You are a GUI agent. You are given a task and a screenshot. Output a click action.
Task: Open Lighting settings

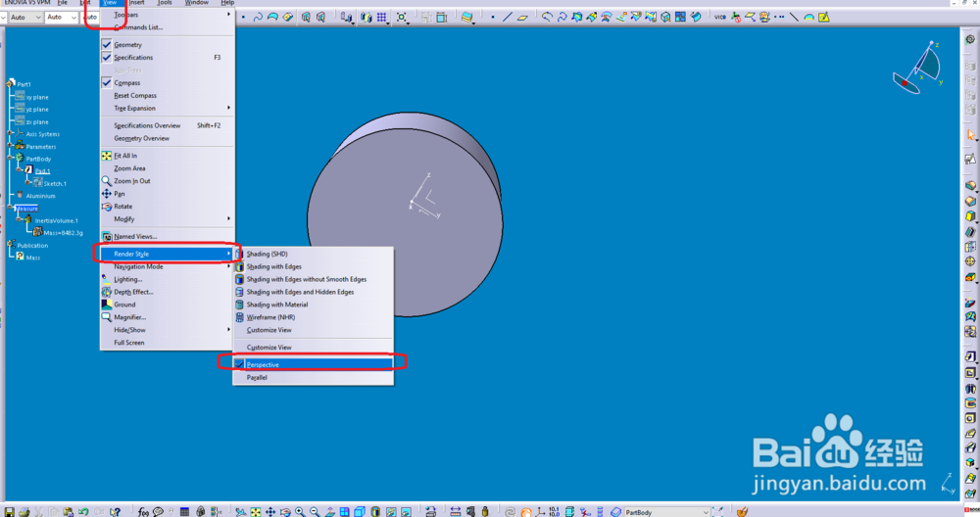(x=168, y=279)
